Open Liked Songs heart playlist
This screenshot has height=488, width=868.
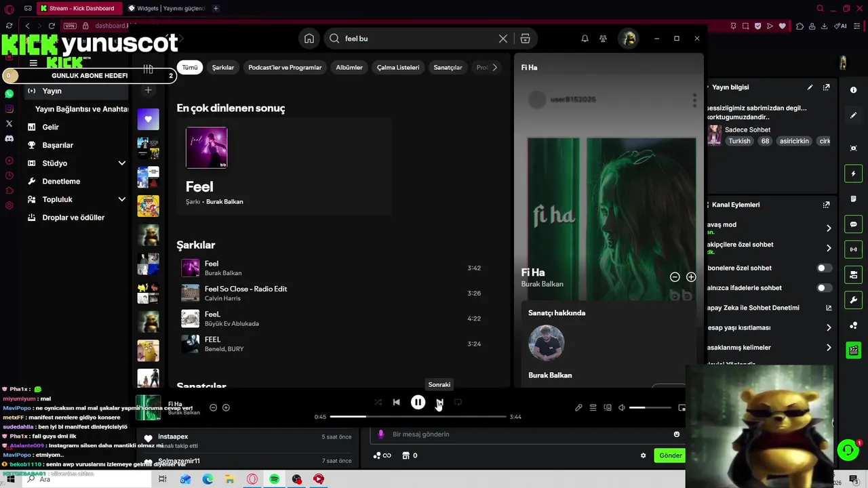coord(148,119)
